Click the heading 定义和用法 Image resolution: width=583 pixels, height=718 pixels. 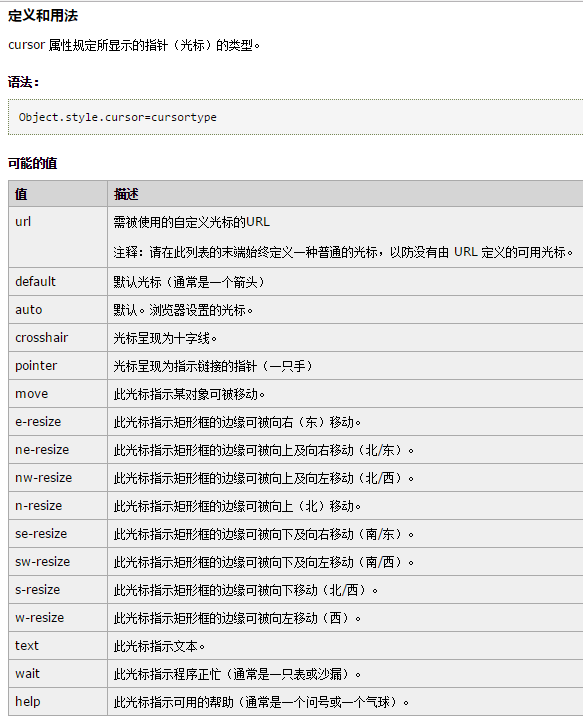tap(43, 16)
